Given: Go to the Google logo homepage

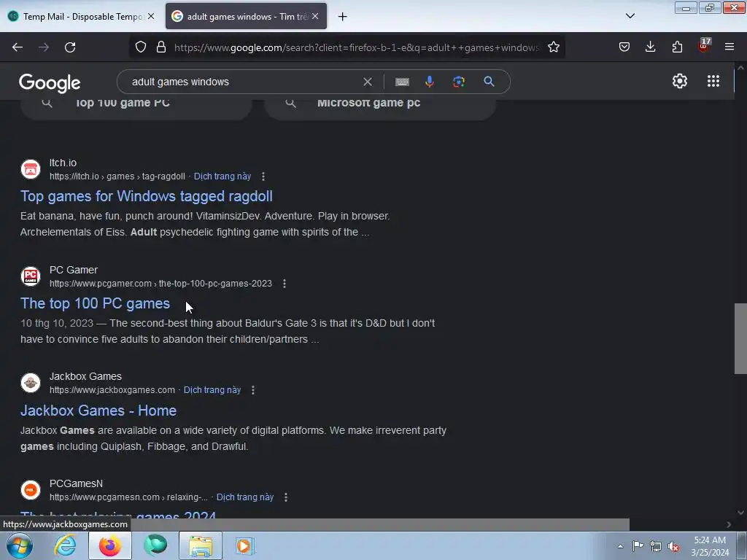Looking at the screenshot, I should click(x=50, y=83).
